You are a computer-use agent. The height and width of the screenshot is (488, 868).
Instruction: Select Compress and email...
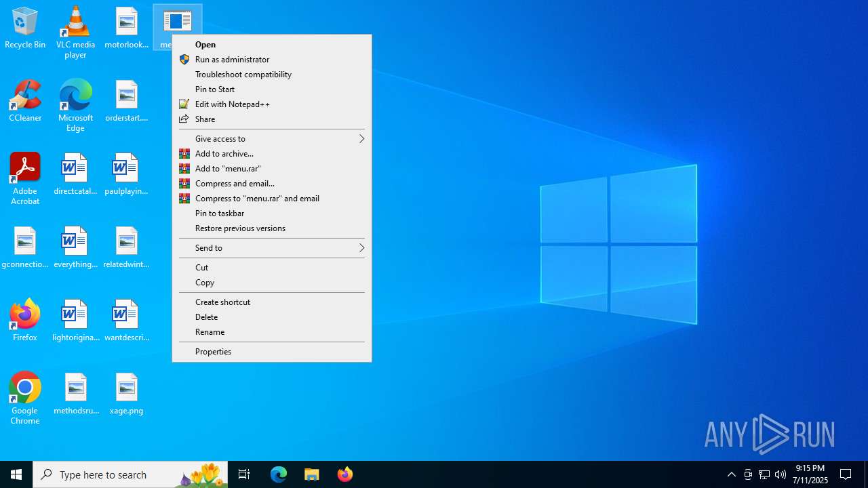pyautogui.click(x=272, y=184)
